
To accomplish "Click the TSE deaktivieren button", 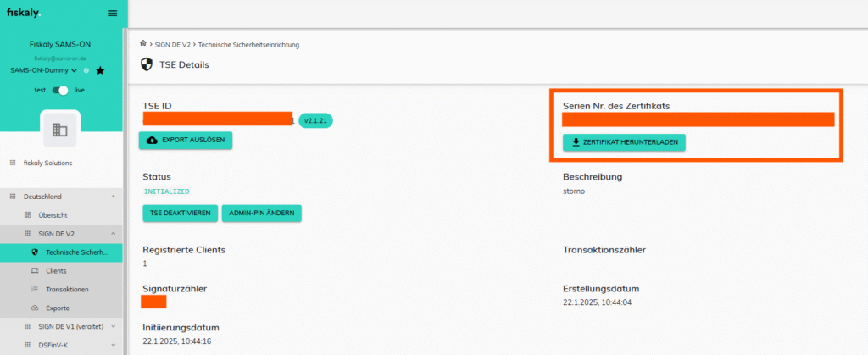I will (x=179, y=214).
